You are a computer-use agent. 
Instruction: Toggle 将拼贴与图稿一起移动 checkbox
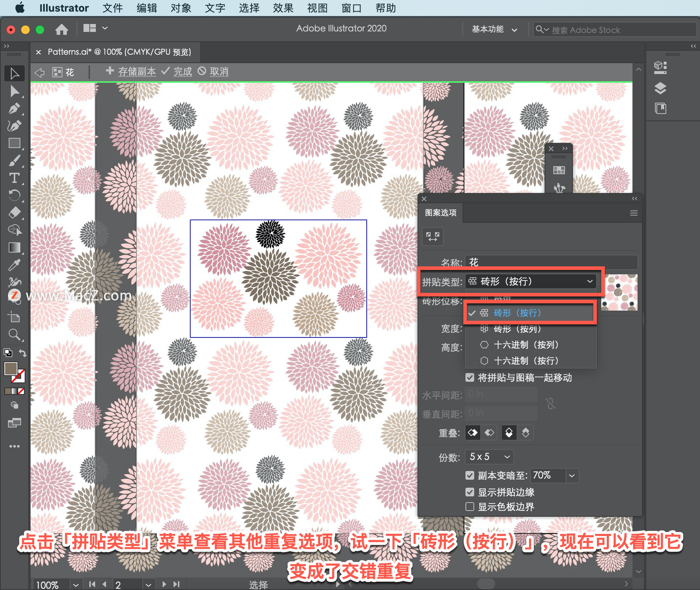tap(470, 378)
